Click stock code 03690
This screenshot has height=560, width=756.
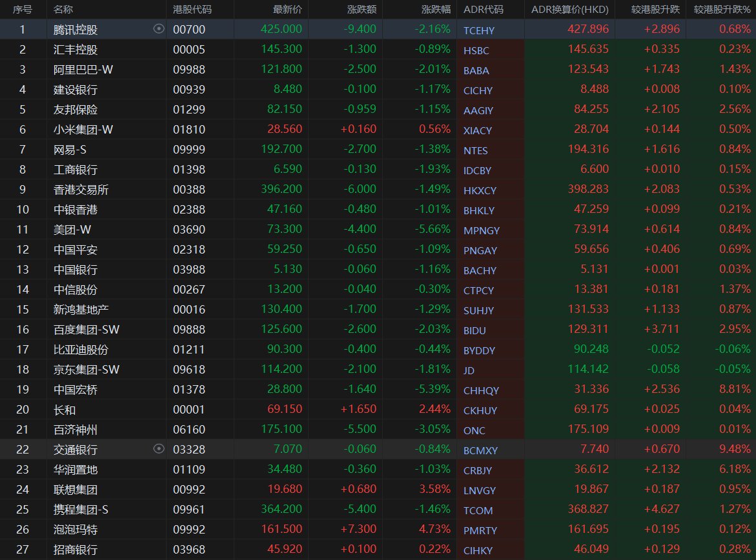pyautogui.click(x=189, y=230)
